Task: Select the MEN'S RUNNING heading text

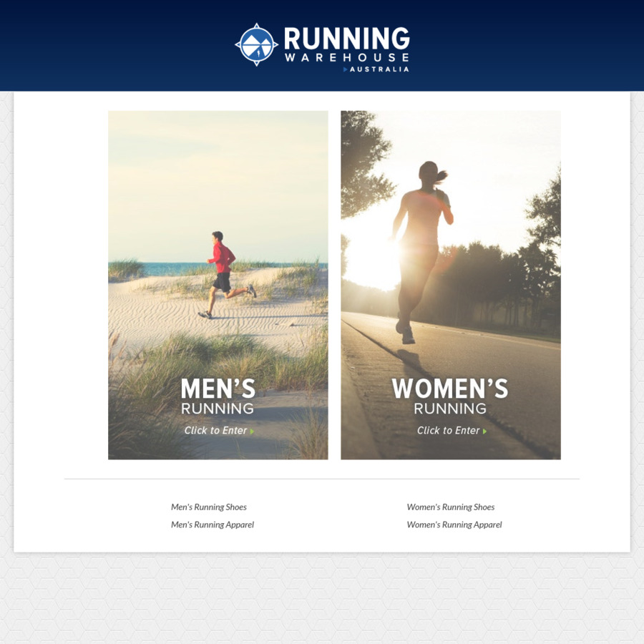Action: coord(218,396)
